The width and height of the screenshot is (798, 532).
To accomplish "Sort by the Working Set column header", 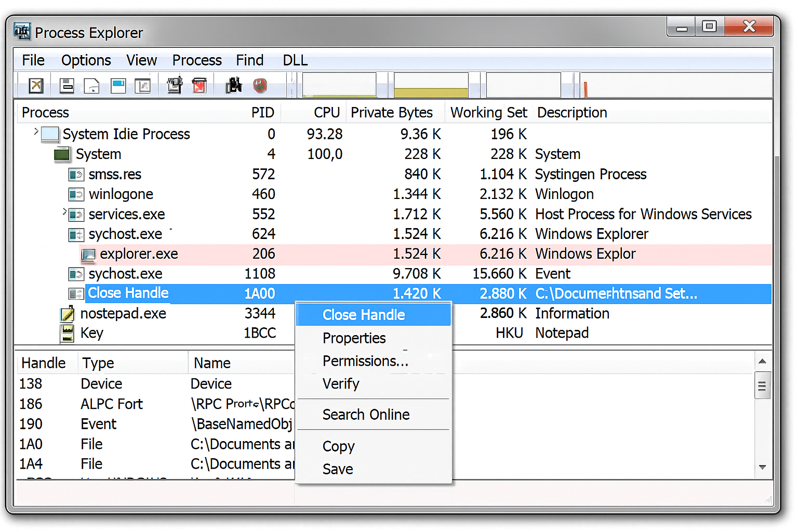I will [489, 113].
